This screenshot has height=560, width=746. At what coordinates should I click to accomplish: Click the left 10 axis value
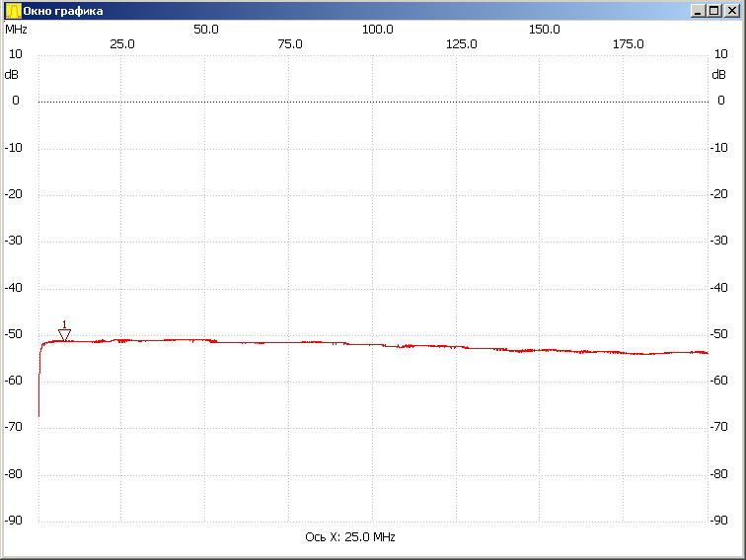15,54
